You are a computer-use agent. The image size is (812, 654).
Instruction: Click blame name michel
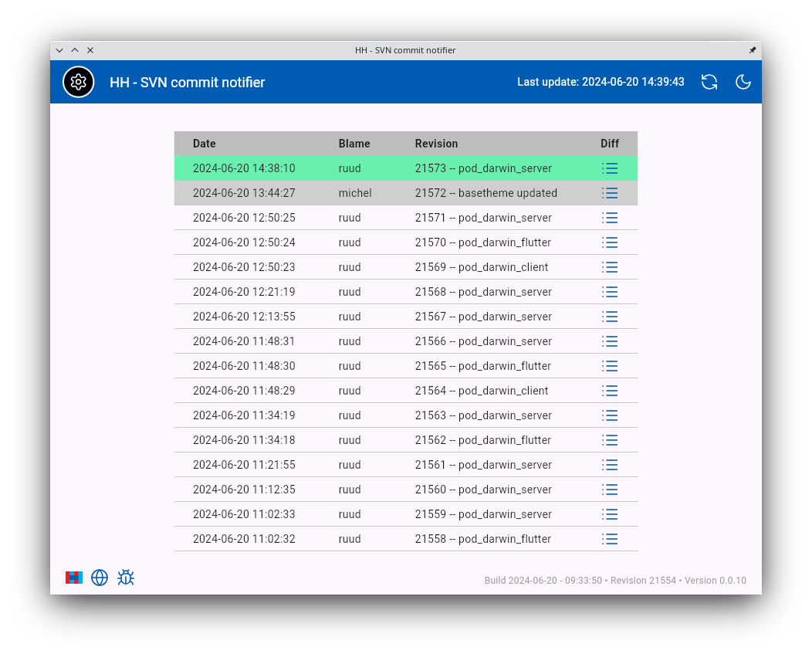[x=355, y=193]
